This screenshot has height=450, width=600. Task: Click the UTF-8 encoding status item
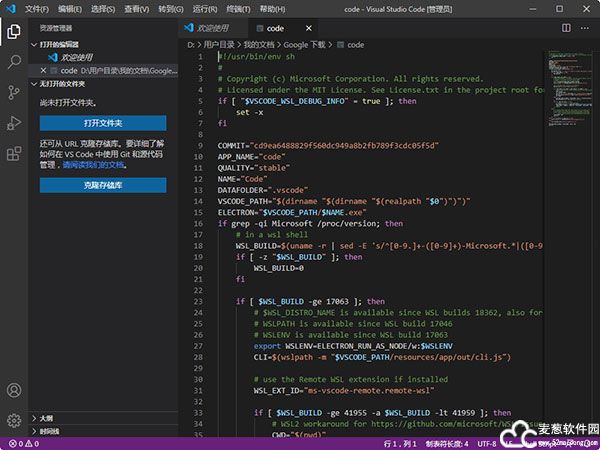[487, 444]
